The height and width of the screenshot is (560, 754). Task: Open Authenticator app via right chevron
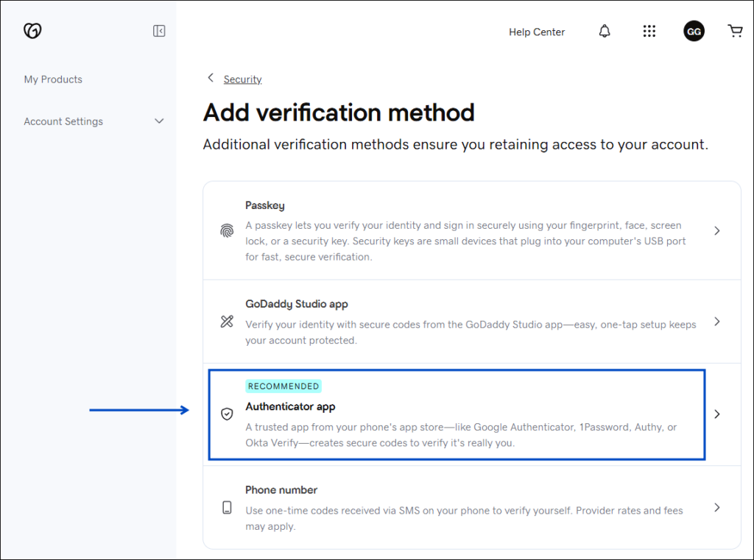[717, 414]
